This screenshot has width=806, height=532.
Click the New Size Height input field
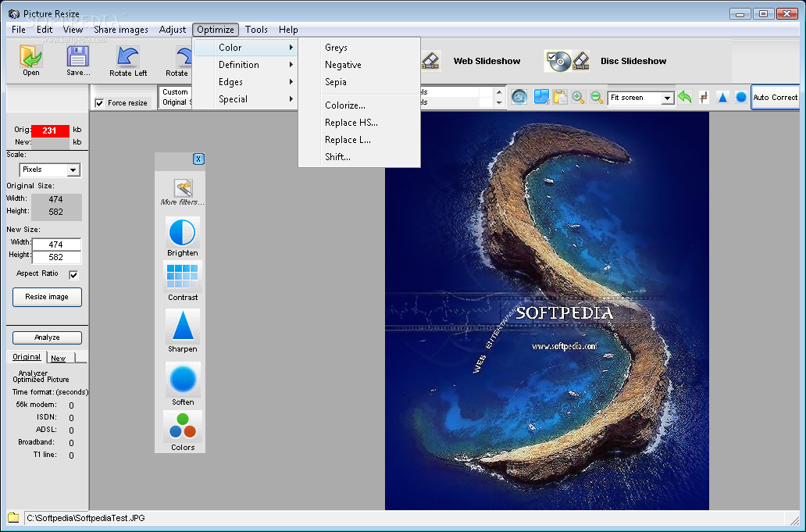56,257
